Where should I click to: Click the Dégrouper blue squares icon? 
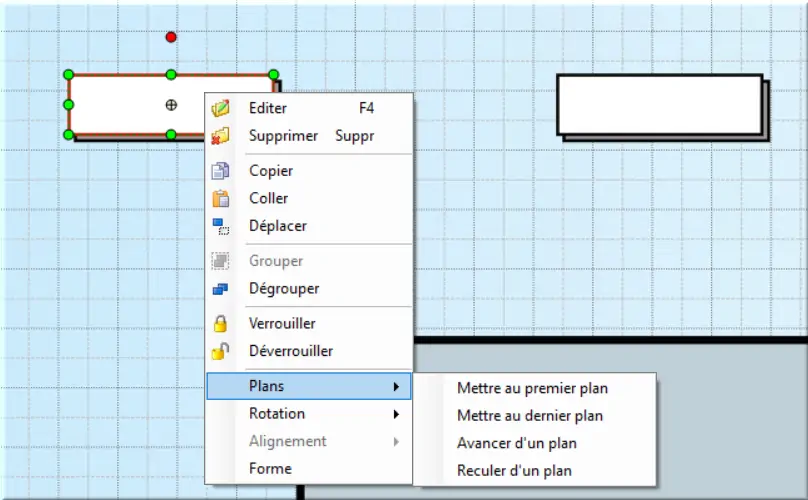221,289
